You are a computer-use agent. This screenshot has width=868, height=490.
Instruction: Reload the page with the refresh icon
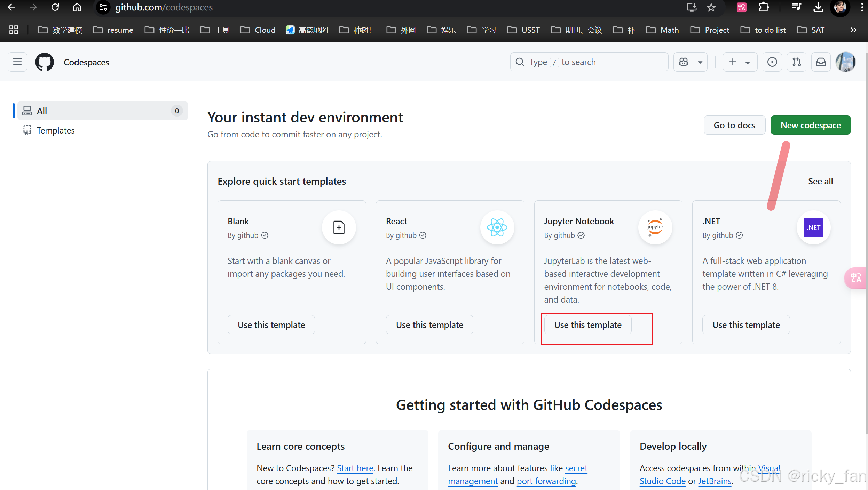tap(55, 7)
